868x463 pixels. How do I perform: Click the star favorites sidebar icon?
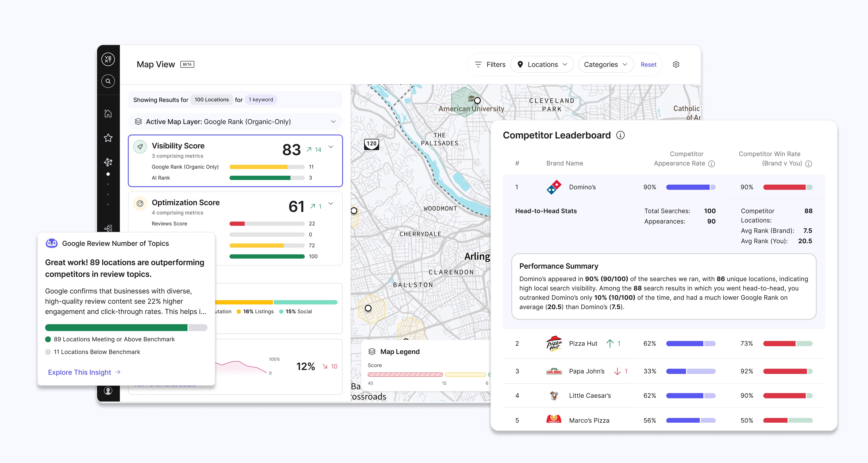pos(108,138)
